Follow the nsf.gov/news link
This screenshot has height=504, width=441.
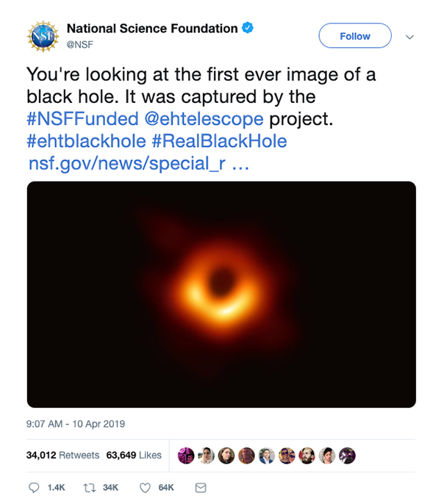(137, 163)
